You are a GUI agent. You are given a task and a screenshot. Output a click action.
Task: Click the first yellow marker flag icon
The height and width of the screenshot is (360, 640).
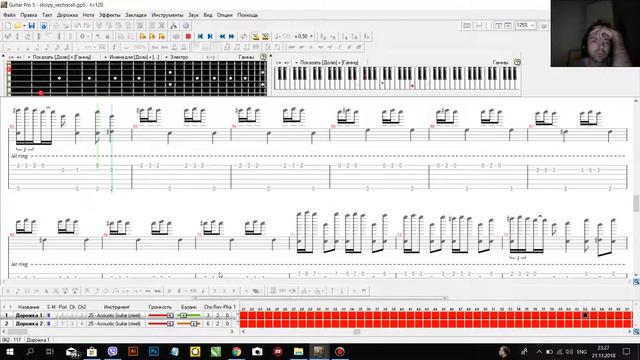pyautogui.click(x=142, y=36)
